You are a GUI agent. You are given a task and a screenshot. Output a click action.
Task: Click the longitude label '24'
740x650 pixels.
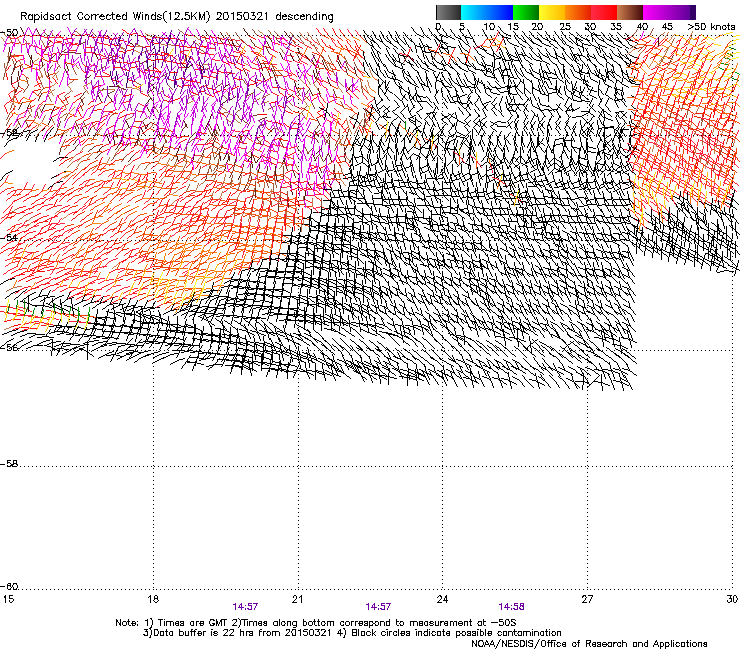click(442, 599)
